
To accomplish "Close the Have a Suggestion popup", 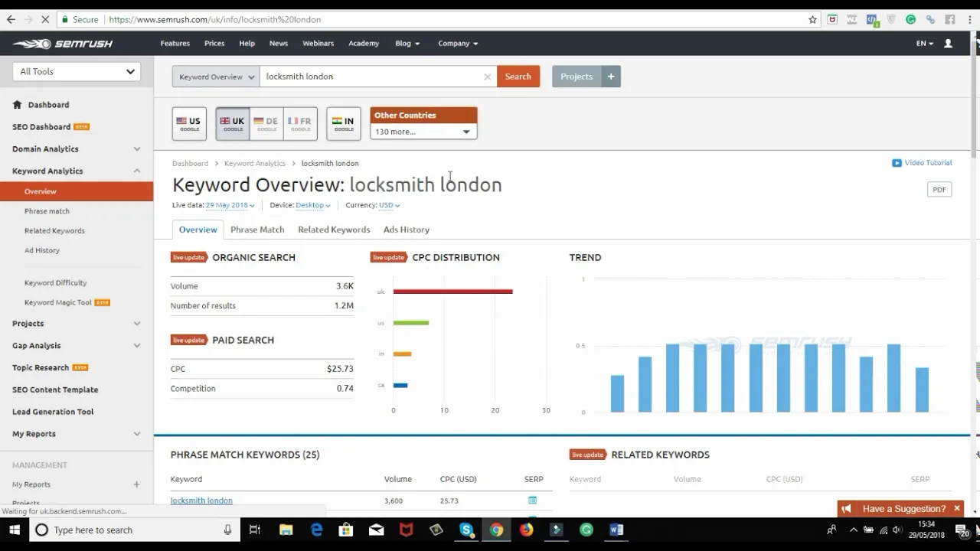I will point(957,509).
